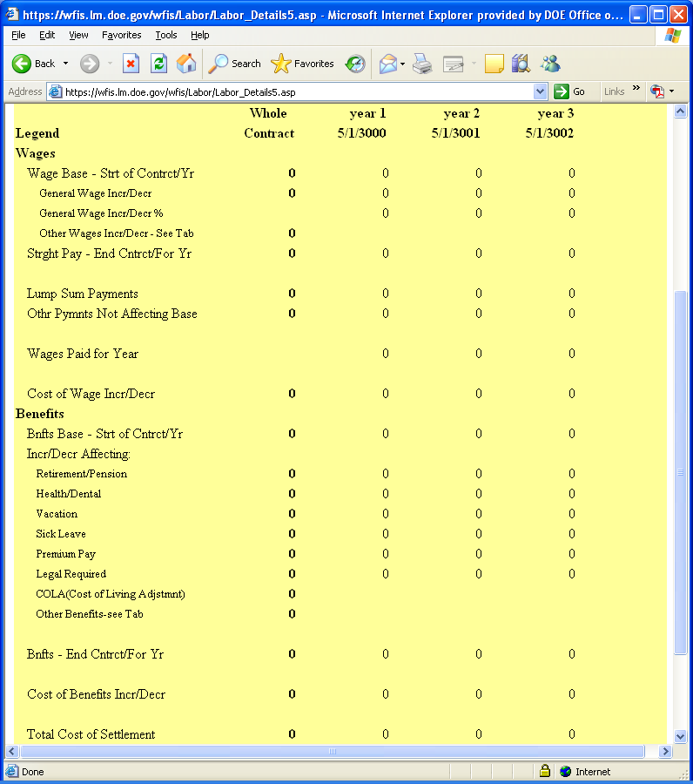Expand the Mail dropdown arrow
This screenshot has height=784, width=693.
[x=403, y=64]
